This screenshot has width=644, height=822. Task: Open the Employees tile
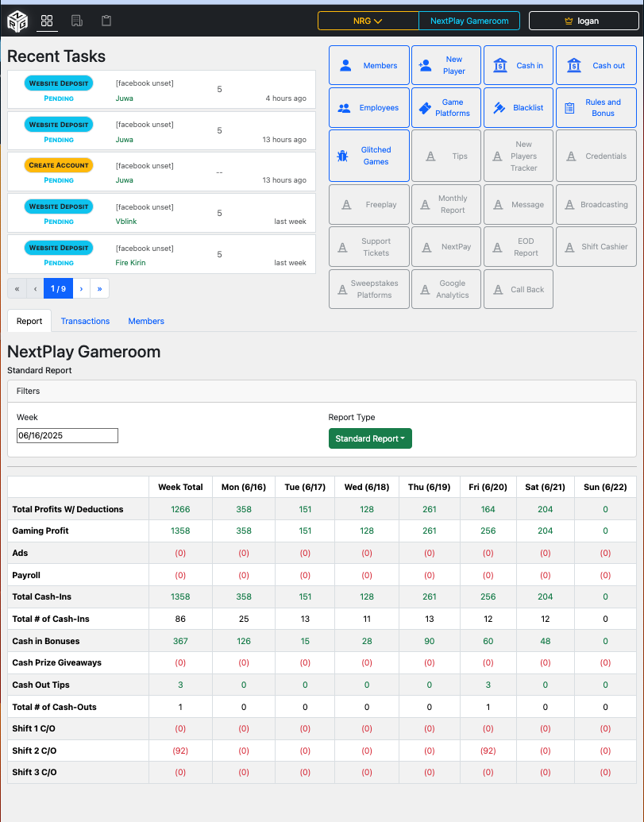point(369,107)
